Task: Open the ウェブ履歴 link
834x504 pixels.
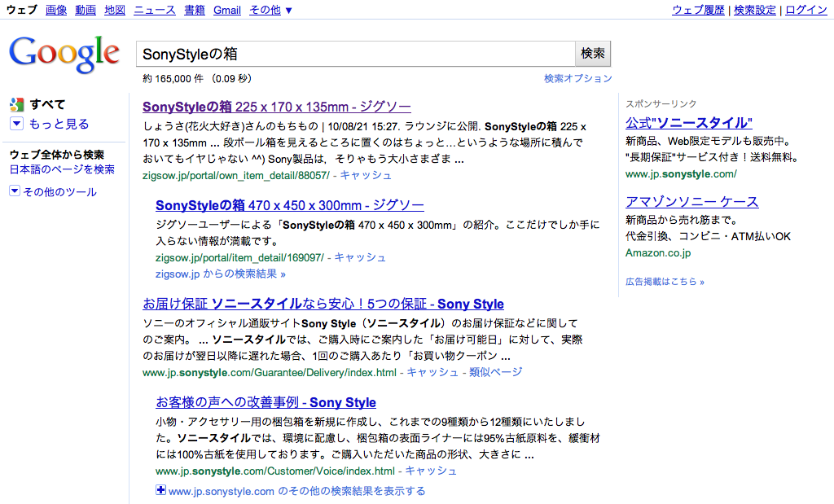Action: tap(698, 10)
